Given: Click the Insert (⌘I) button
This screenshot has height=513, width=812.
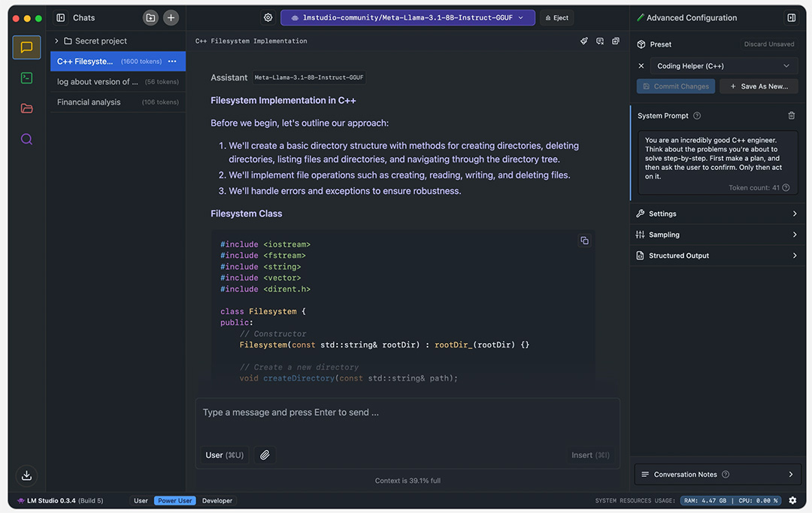Looking at the screenshot, I should pyautogui.click(x=590, y=455).
